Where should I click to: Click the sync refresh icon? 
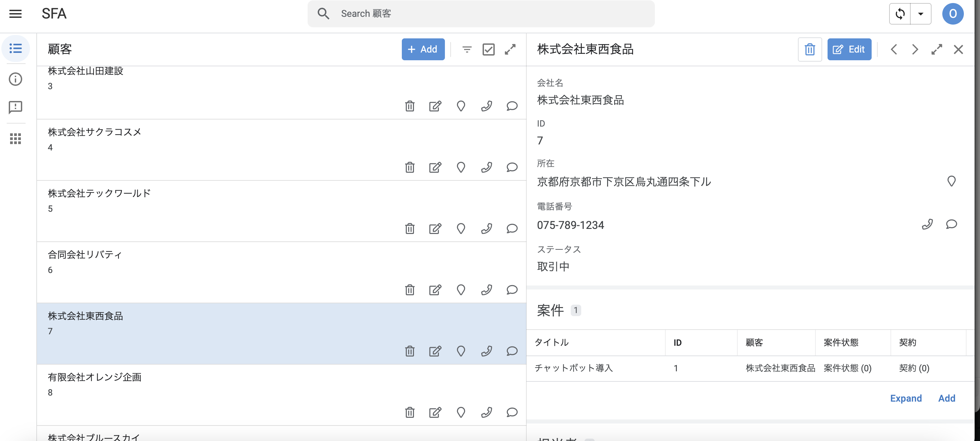pos(900,14)
